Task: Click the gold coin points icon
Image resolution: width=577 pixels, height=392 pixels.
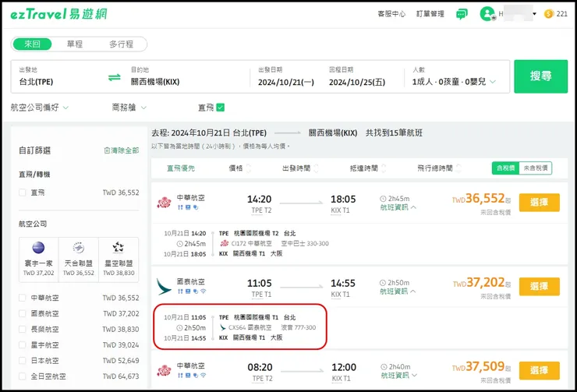Action: point(549,14)
